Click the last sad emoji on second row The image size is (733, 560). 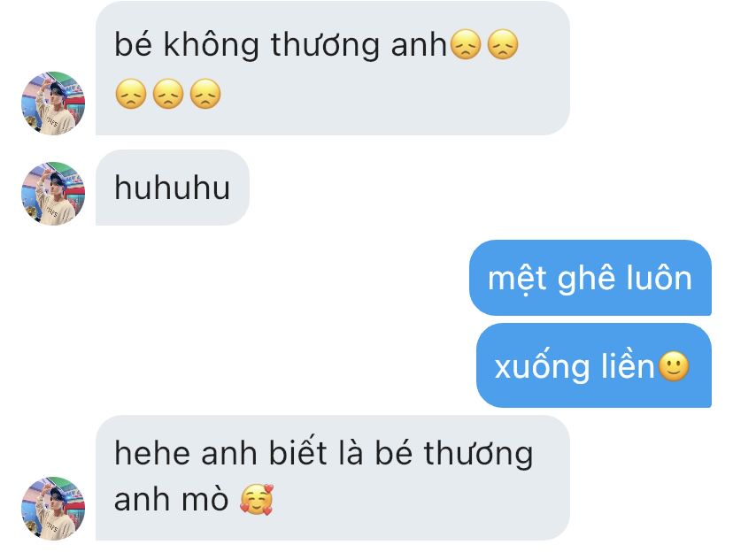pos(205,94)
